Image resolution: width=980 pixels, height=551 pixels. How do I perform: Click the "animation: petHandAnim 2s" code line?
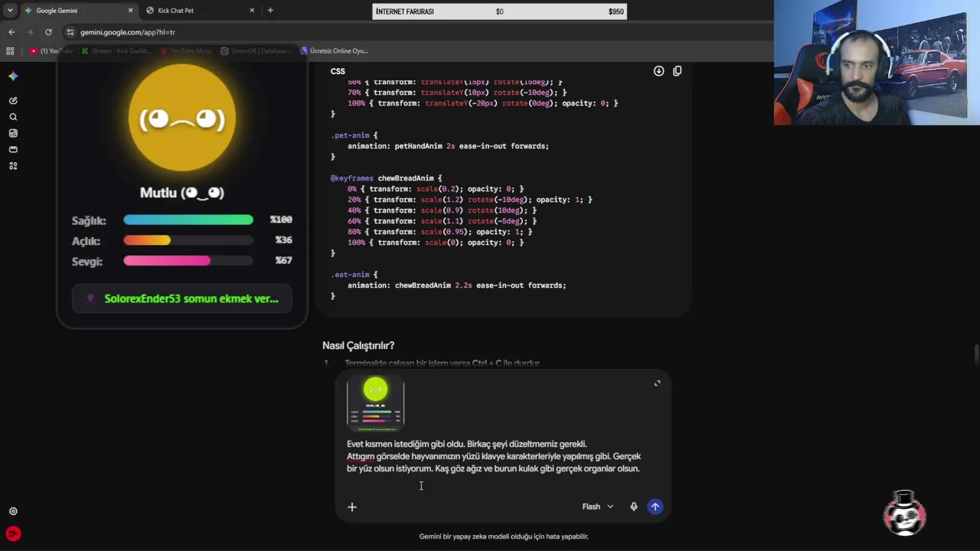448,146
